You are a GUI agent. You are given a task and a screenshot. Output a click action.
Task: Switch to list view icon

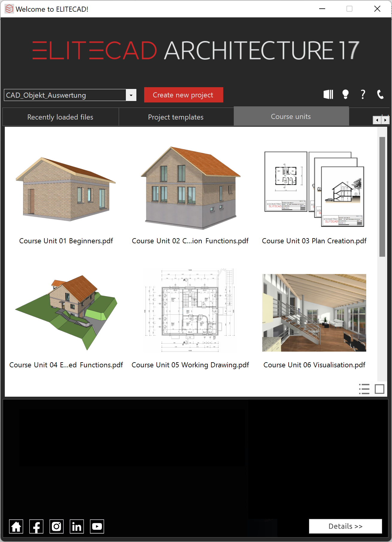[x=364, y=389]
